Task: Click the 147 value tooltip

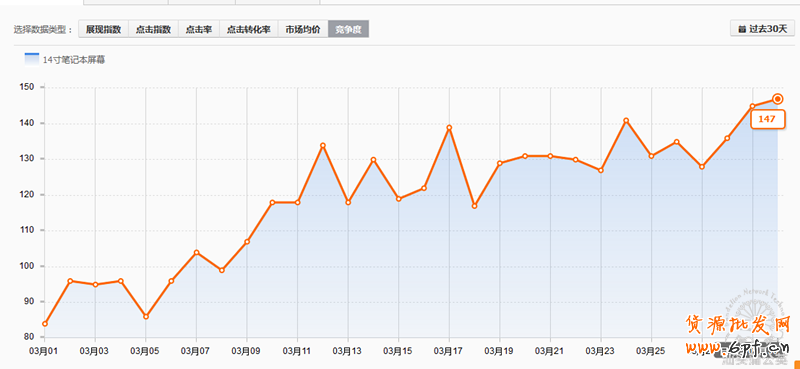Action: click(767, 119)
